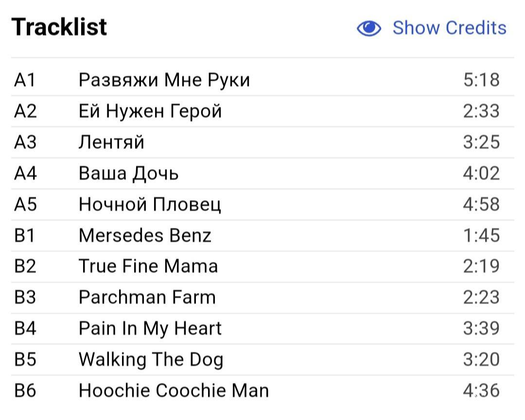
Task: Choose track A4 Ваша Дочь
Action: click(262, 174)
